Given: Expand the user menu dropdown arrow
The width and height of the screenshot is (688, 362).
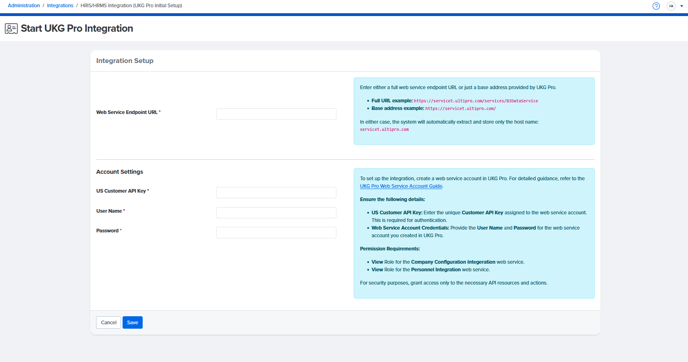Looking at the screenshot, I should coord(681,6).
